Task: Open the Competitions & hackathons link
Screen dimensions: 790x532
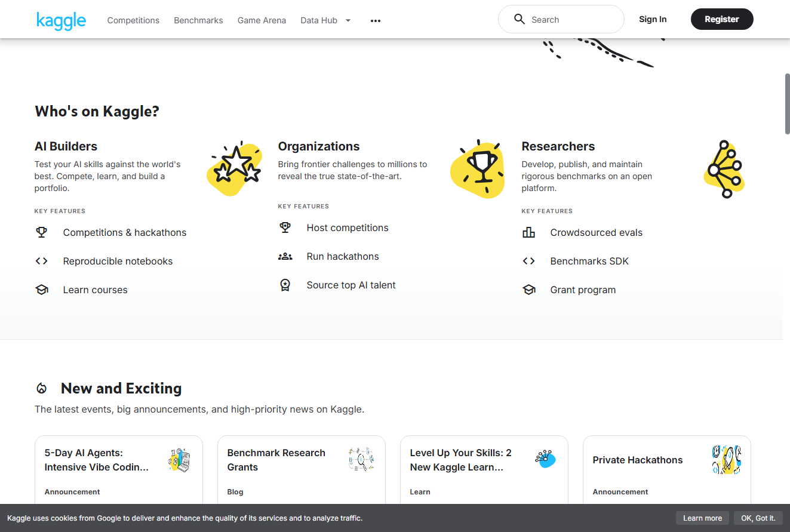Action: 125,232
